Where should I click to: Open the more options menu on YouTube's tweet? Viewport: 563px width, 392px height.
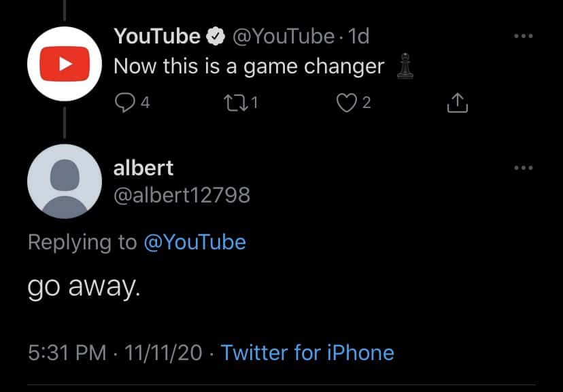pos(523,35)
